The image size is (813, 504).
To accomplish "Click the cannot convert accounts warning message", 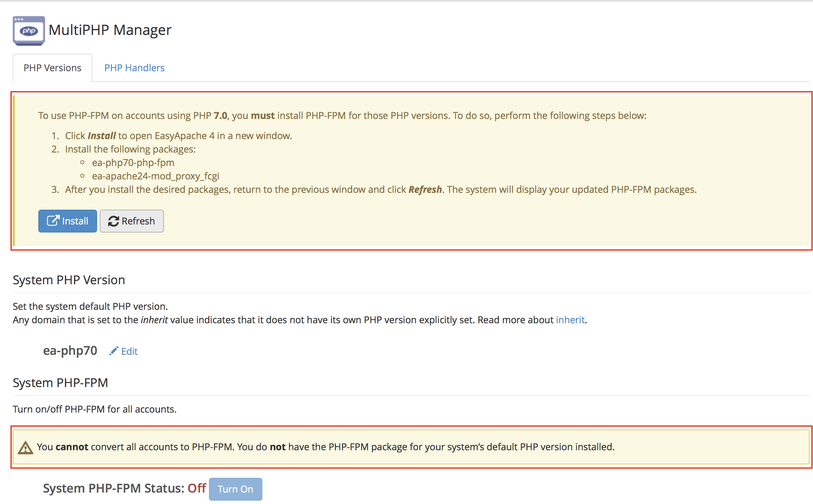I will tap(325, 447).
